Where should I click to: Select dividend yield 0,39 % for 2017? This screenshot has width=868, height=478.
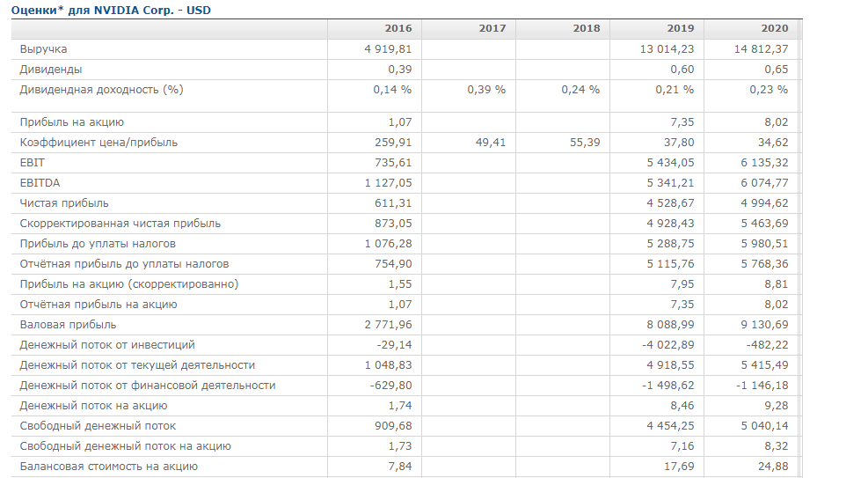click(486, 89)
